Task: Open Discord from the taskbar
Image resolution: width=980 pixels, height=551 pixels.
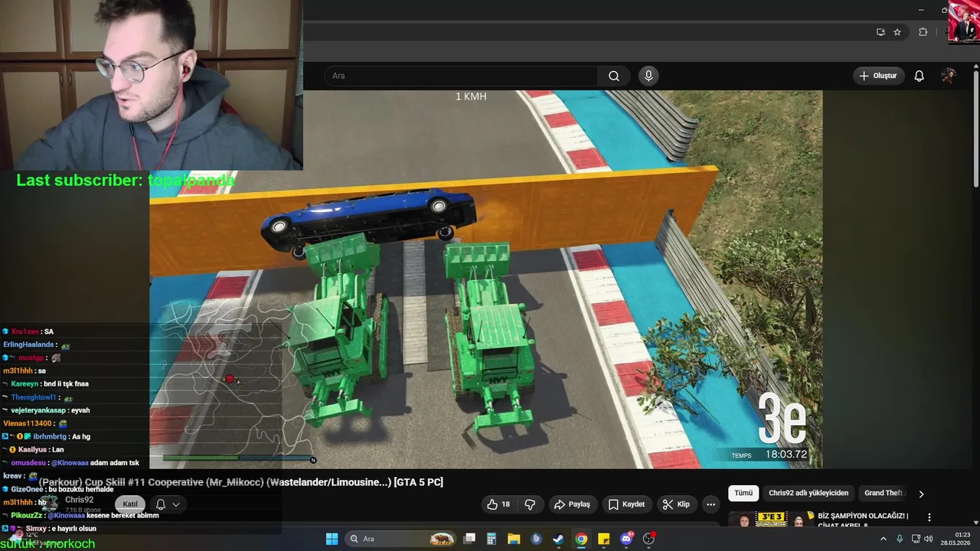Action: (626, 539)
